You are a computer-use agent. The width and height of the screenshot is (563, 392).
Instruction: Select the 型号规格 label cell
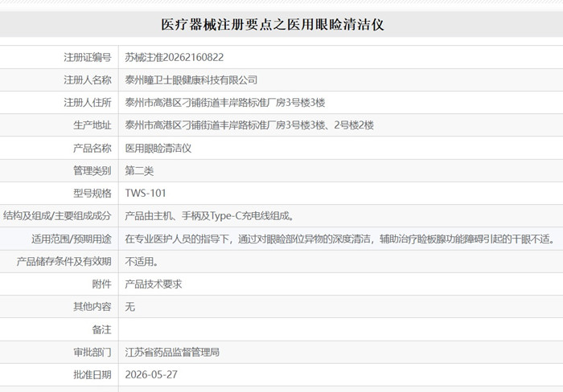(92, 194)
